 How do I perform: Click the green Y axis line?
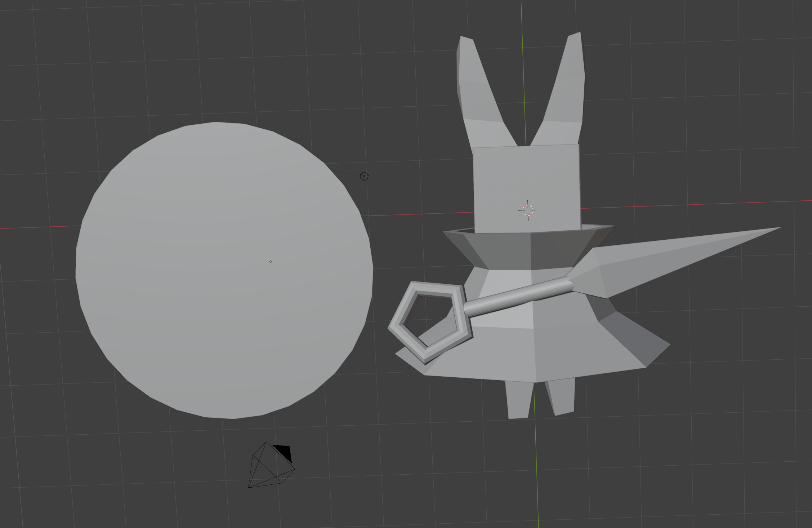(x=537, y=469)
